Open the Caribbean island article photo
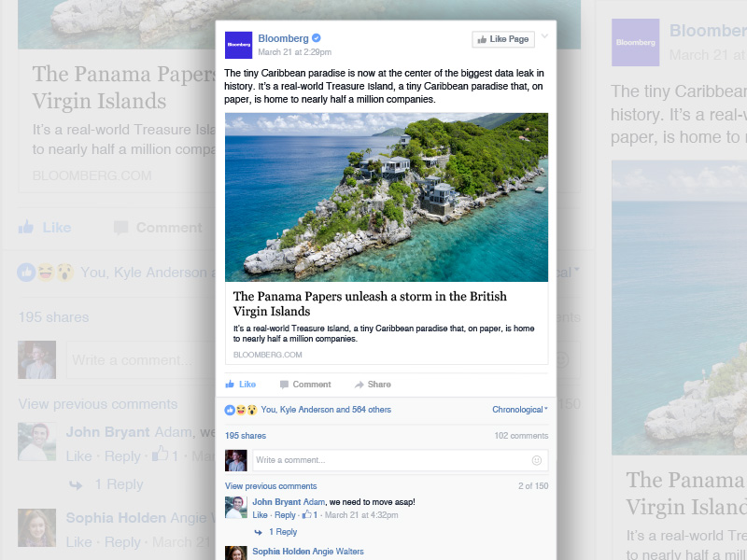 tap(387, 197)
